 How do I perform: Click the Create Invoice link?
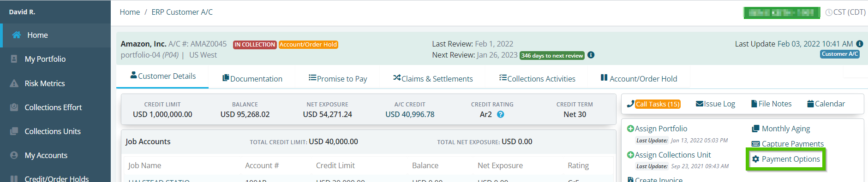tap(658, 179)
